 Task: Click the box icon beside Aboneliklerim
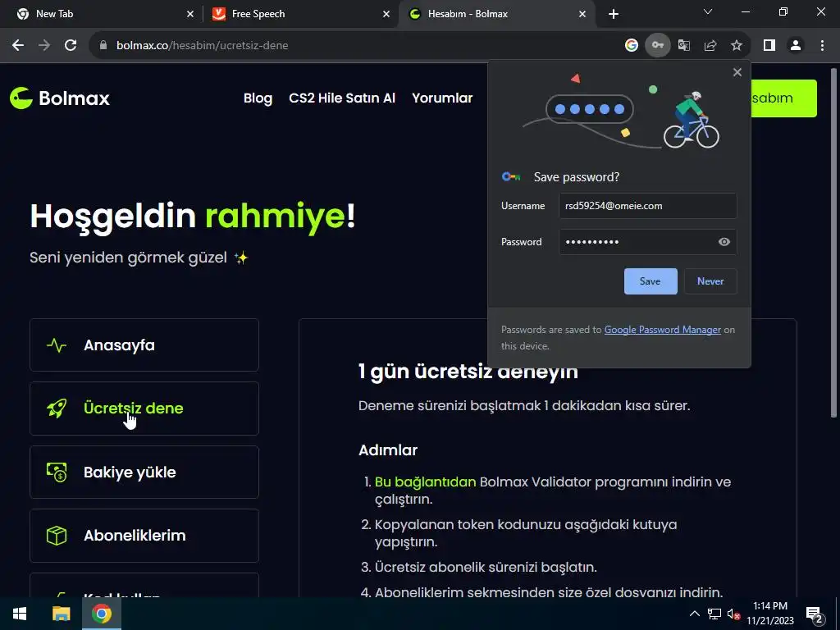pos(57,536)
